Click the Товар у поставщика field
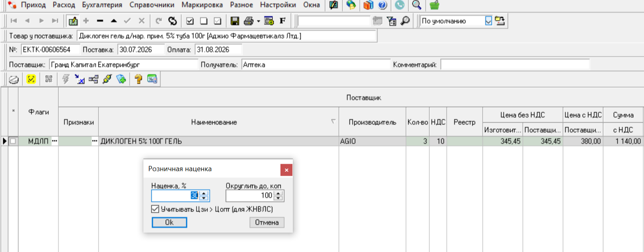644x252 pixels. pyautogui.click(x=227, y=36)
